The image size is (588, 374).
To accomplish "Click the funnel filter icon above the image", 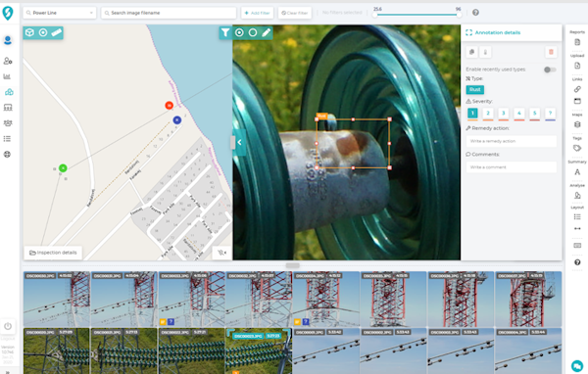I will pyautogui.click(x=225, y=32).
